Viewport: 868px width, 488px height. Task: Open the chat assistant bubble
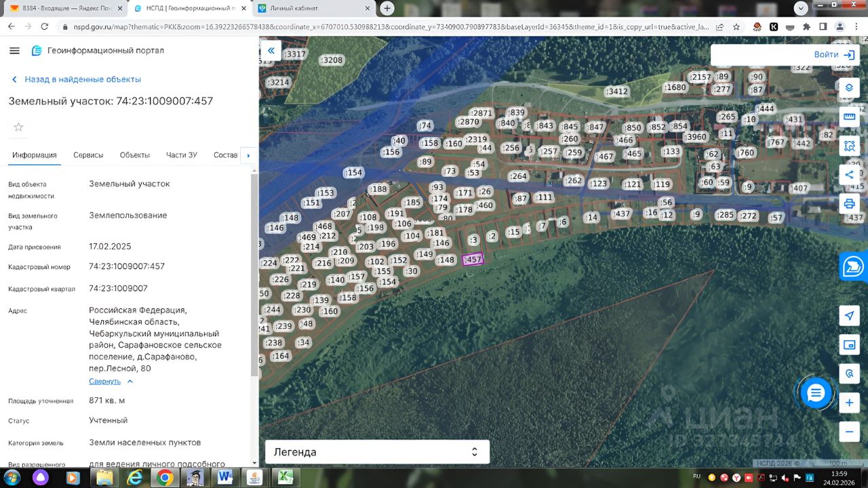click(816, 393)
